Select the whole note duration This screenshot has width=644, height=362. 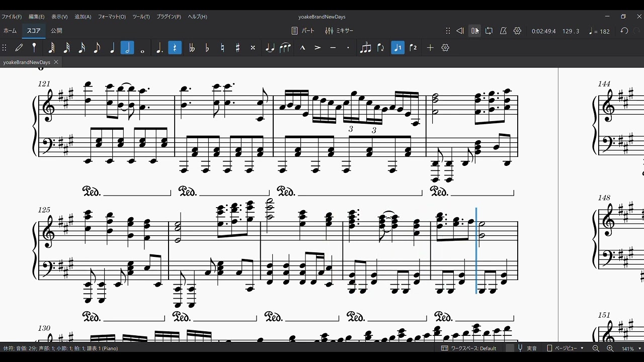click(142, 48)
